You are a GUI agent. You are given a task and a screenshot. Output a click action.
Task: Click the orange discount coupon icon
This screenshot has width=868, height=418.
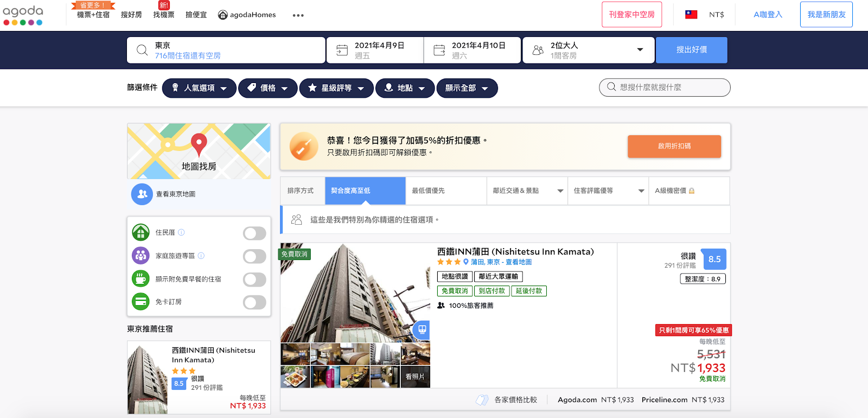304,146
